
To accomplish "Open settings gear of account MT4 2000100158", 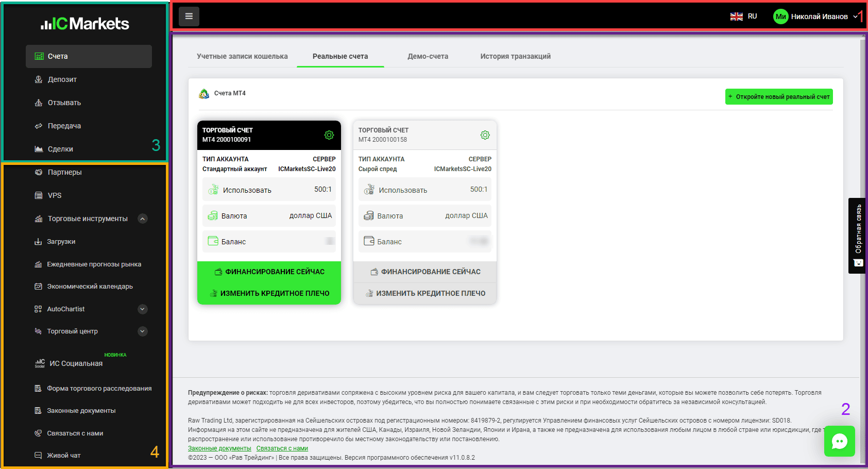I will (x=485, y=135).
